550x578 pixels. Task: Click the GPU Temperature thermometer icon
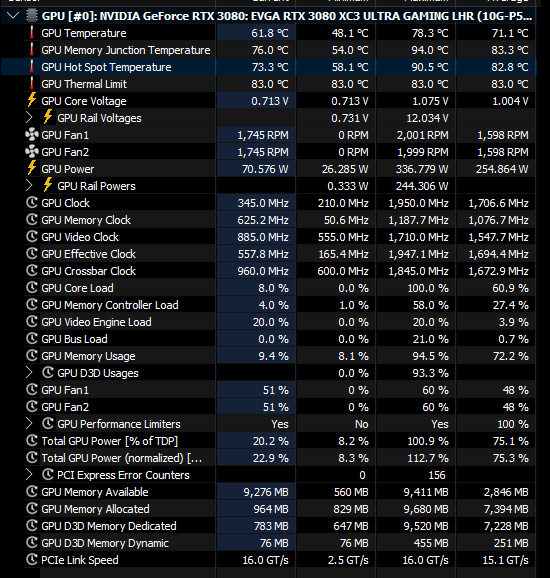pyautogui.click(x=32, y=33)
